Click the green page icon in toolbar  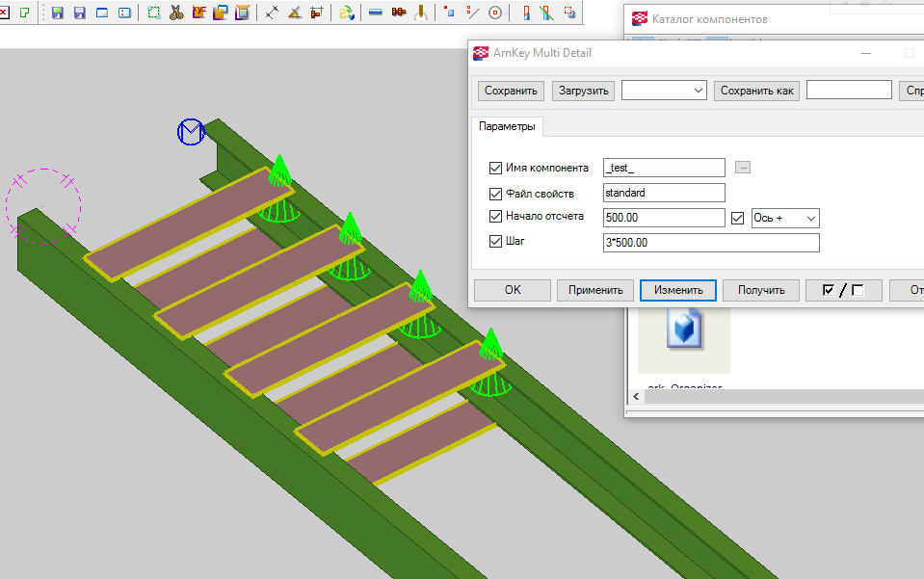[x=25, y=13]
